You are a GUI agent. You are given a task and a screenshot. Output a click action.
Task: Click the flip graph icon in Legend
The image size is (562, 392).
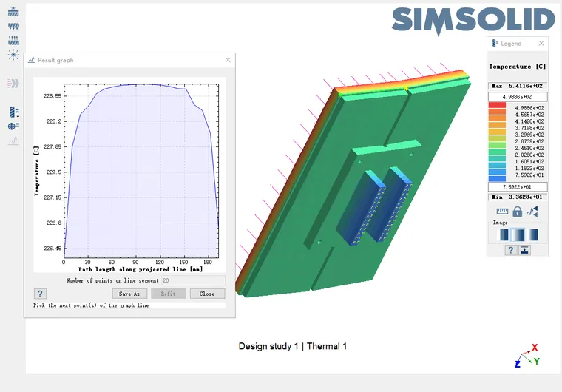tap(532, 212)
